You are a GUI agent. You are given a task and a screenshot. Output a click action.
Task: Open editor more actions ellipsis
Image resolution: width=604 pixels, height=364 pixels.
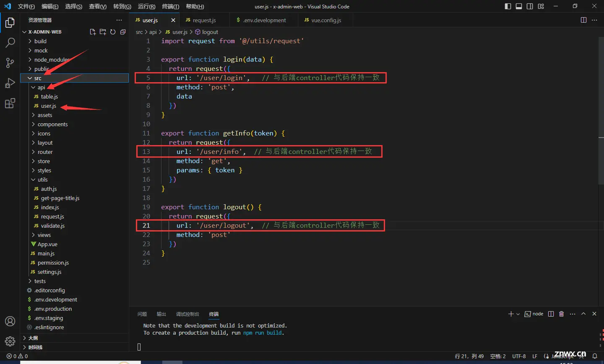click(594, 20)
